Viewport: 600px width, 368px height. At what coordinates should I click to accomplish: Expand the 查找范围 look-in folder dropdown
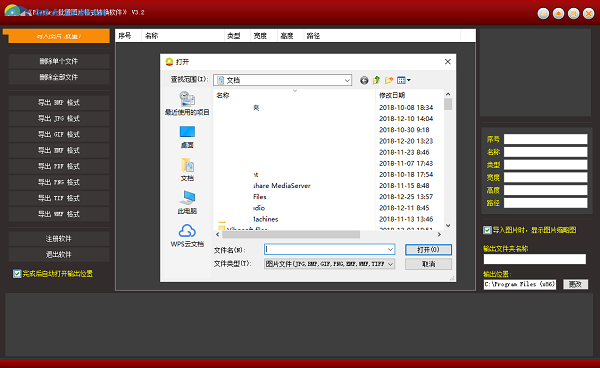(347, 80)
